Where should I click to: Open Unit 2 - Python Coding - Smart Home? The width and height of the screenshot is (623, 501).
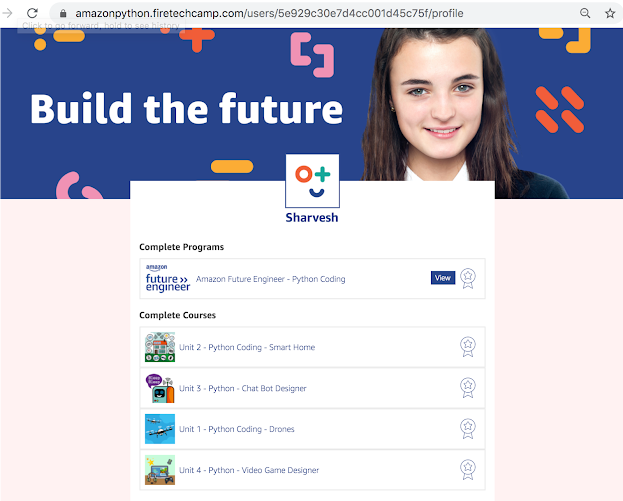point(247,347)
